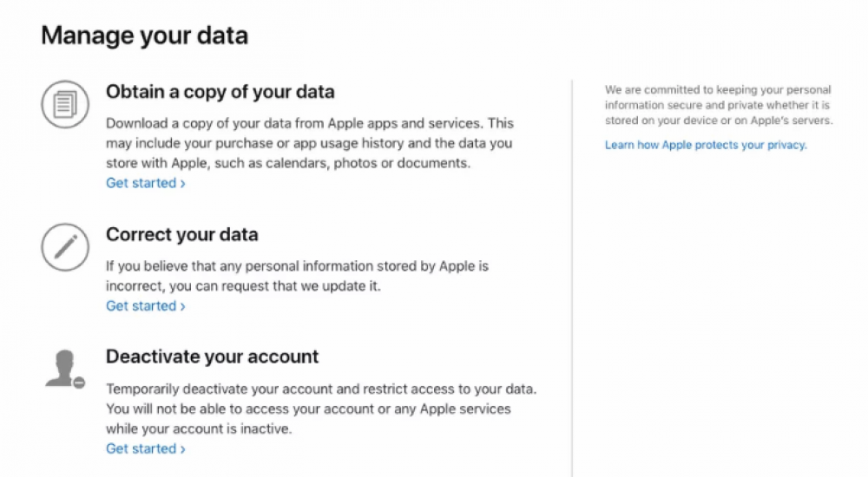
Task: Click chevron arrow after Correct data's Get started
Action: coord(182,307)
